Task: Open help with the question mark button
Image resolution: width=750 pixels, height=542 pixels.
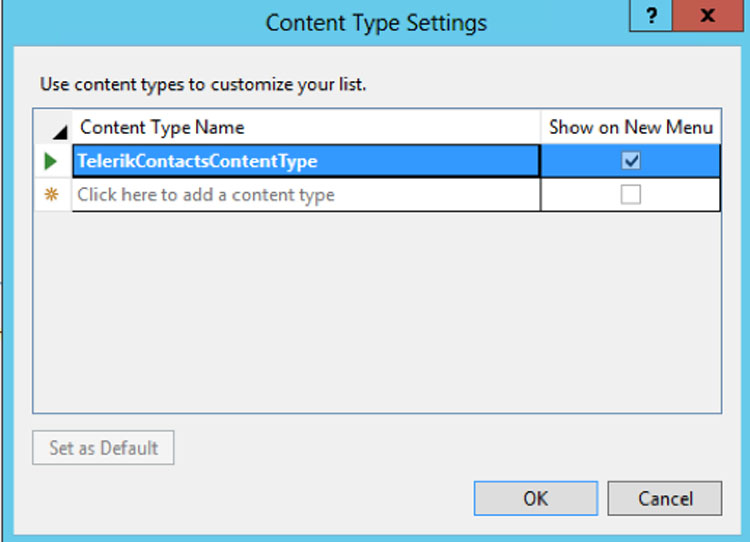Action: click(x=651, y=16)
